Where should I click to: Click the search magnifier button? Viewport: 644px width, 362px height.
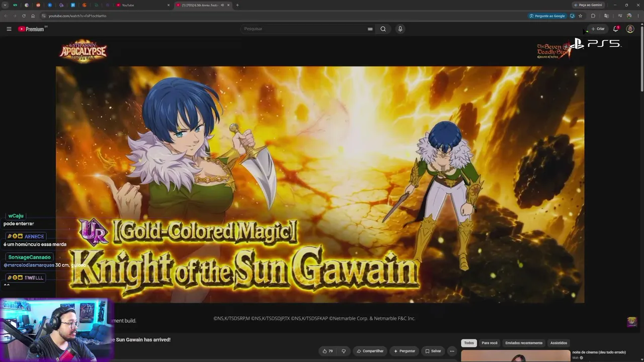click(x=383, y=29)
